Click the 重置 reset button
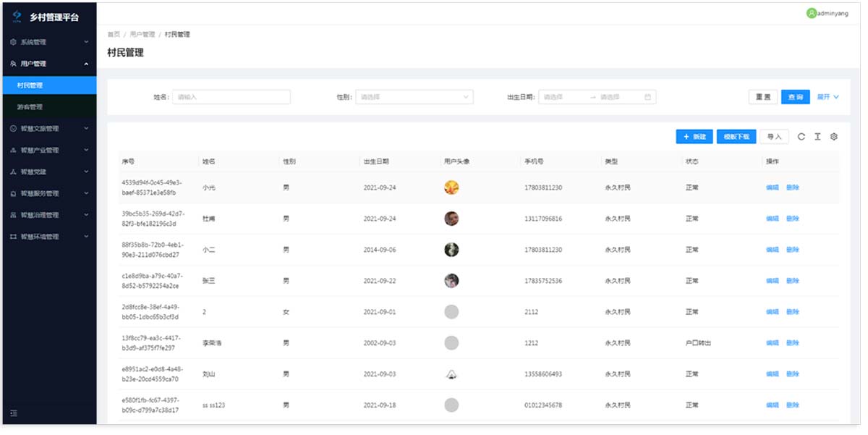Image resolution: width=868 pixels, height=435 pixels. 763,97
